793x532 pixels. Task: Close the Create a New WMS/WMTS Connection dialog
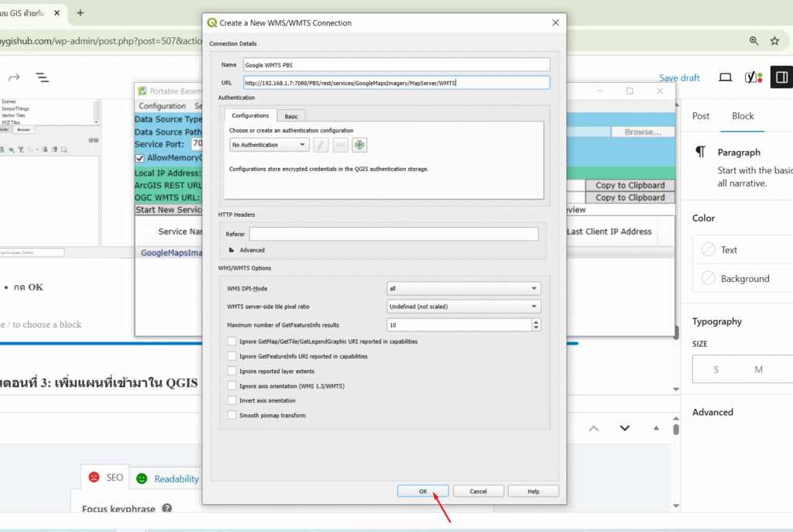point(555,22)
